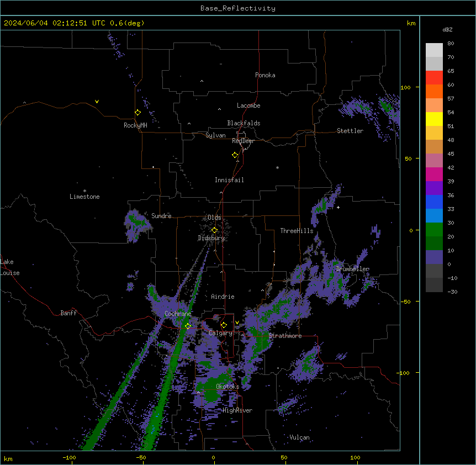Select the violet 36–39 dBZ legend swatch

tap(434, 188)
